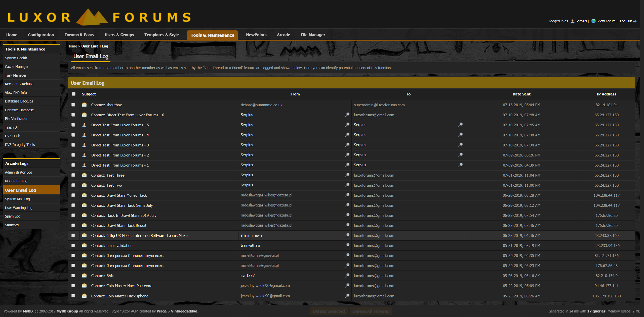Open the Templates & Style tab
This screenshot has width=644, height=317.
tap(162, 35)
